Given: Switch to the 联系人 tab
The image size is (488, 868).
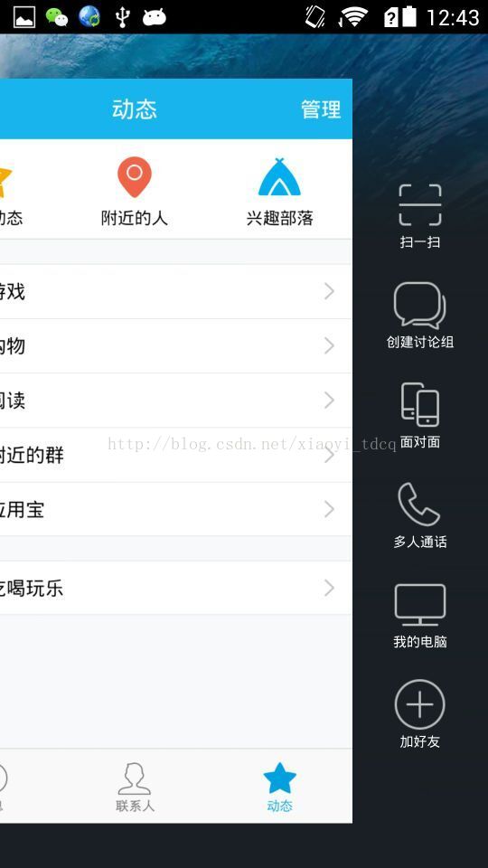Looking at the screenshot, I should click(x=135, y=788).
